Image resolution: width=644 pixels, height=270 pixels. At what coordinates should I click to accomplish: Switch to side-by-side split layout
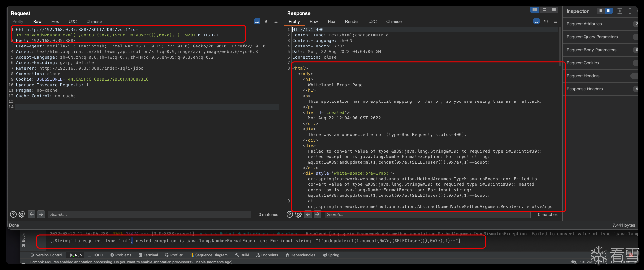tap(534, 10)
